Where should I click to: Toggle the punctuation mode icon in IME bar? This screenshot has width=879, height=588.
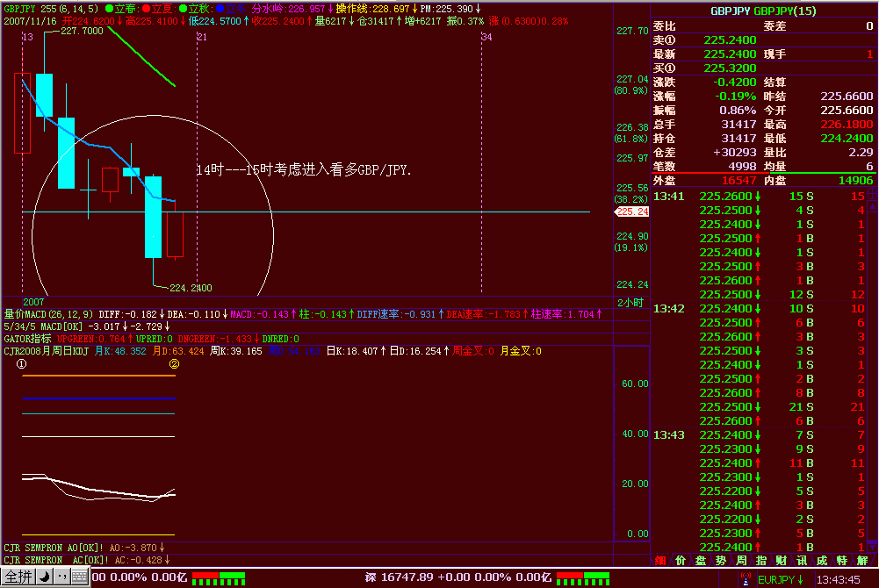pyautogui.click(x=61, y=577)
